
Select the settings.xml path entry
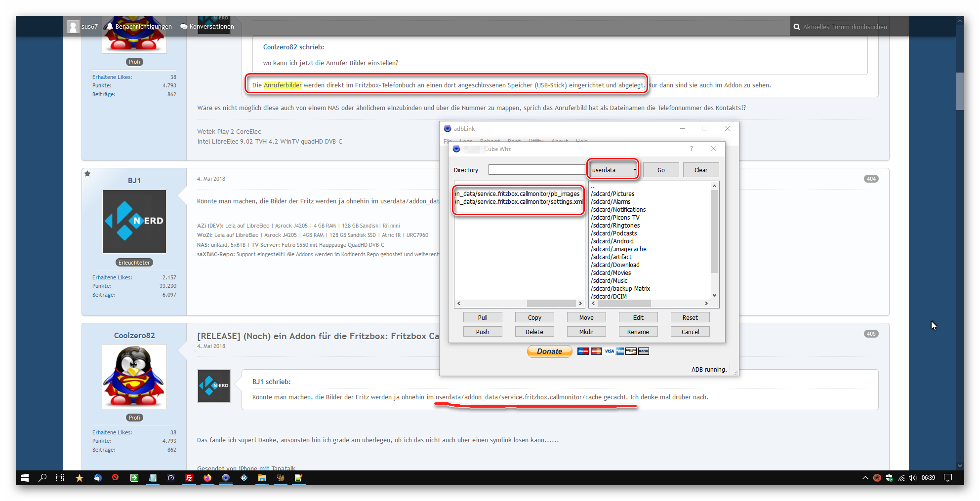click(x=519, y=202)
